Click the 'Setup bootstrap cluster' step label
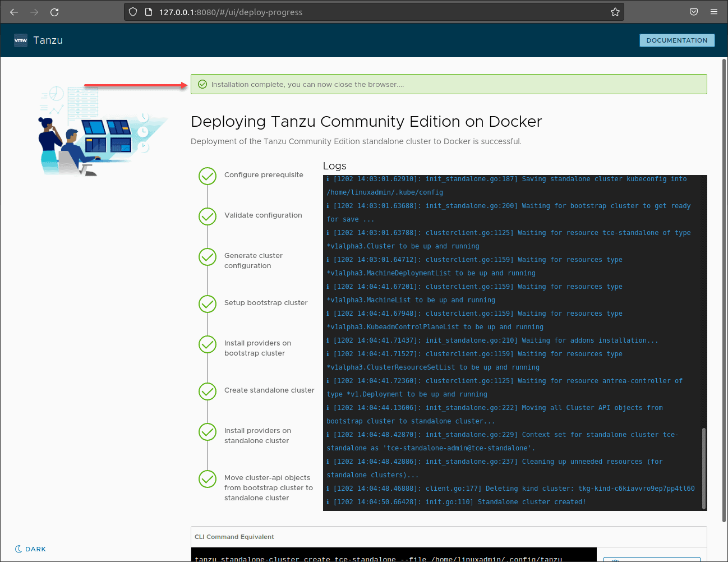Screen dimensions: 728x562 coord(266,303)
